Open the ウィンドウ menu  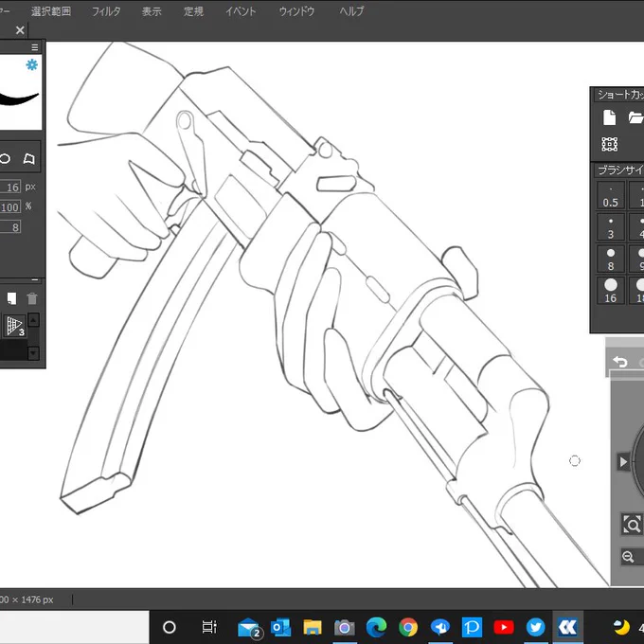point(296,11)
